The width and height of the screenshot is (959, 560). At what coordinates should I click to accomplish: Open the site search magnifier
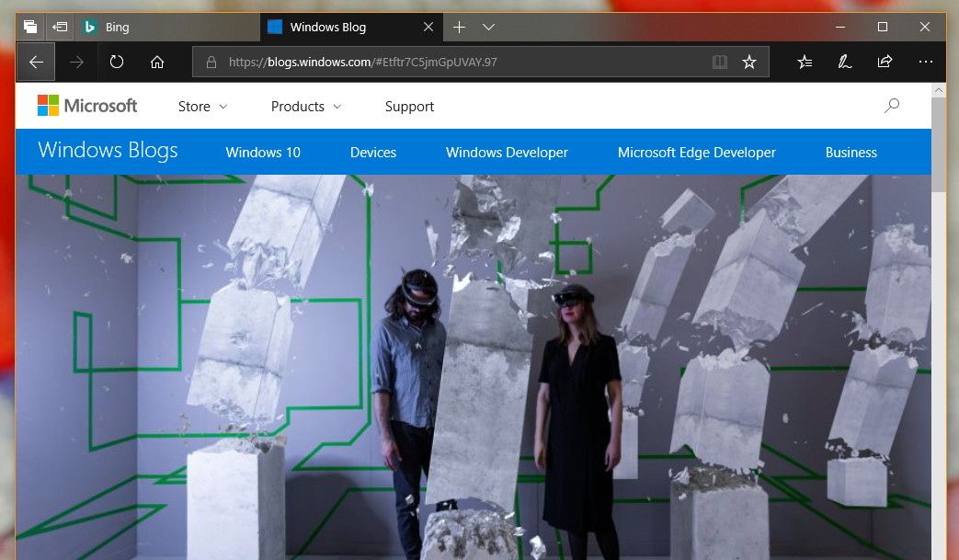(892, 106)
